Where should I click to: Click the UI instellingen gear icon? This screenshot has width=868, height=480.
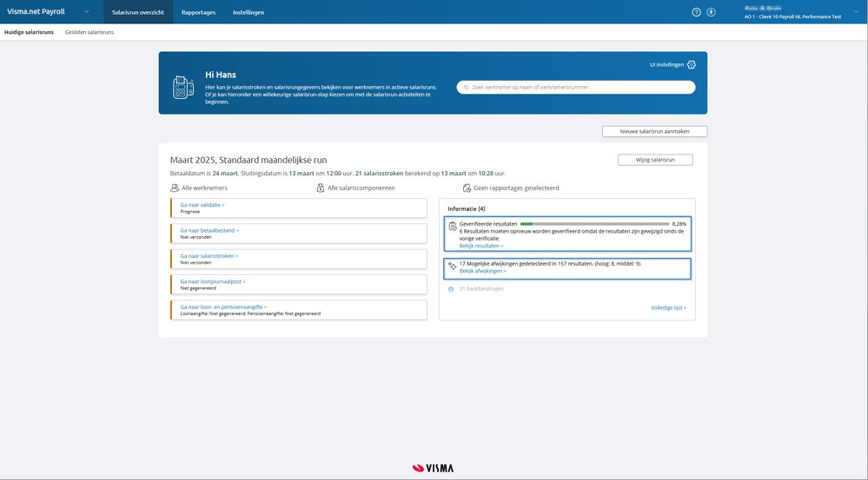[691, 65]
